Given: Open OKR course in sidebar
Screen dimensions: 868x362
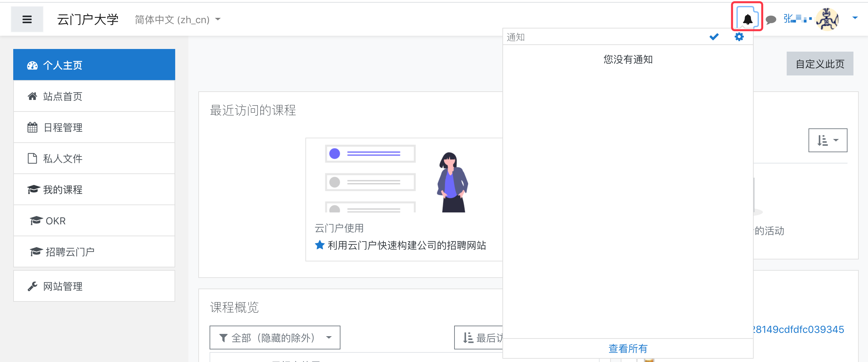Looking at the screenshot, I should click(x=94, y=220).
